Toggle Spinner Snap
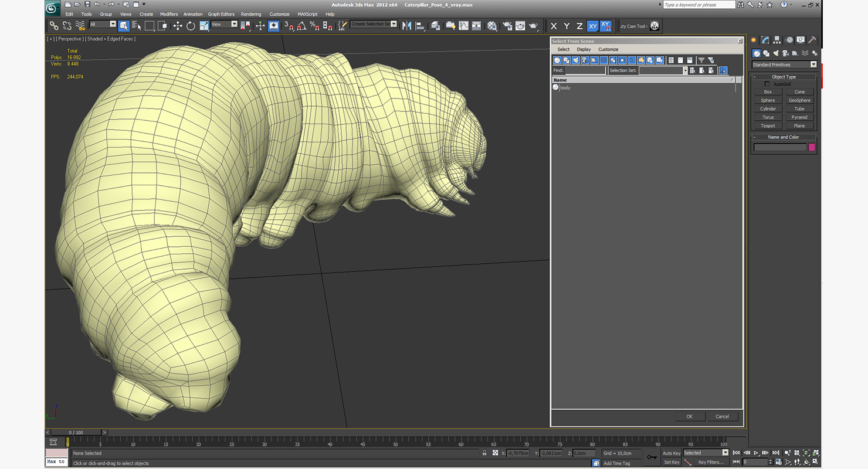The width and height of the screenshot is (868, 469). click(327, 26)
